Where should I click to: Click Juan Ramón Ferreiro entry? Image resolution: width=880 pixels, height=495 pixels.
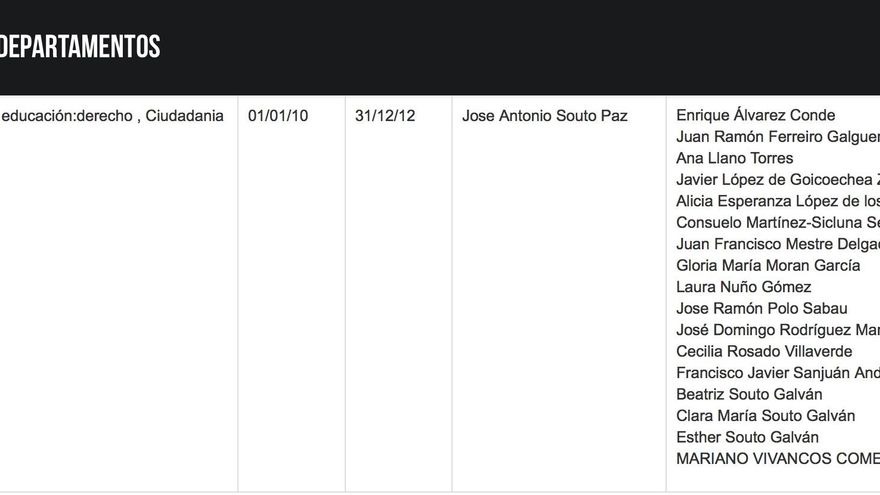(x=778, y=136)
